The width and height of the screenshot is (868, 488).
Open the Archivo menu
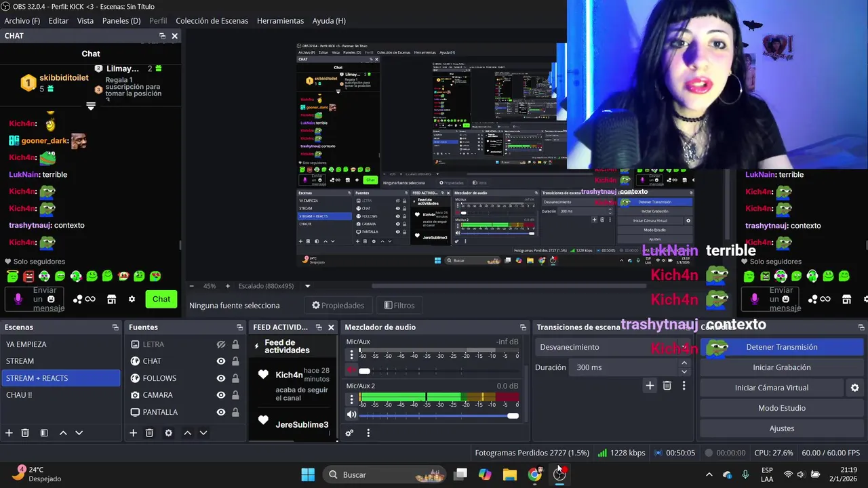pos(22,21)
